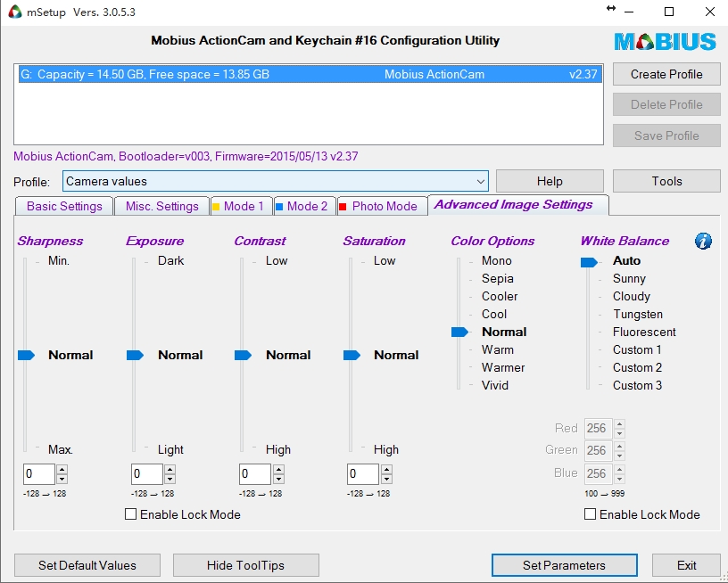Click the High label on Contrast slider
Screen dimensions: 728x583
point(278,449)
